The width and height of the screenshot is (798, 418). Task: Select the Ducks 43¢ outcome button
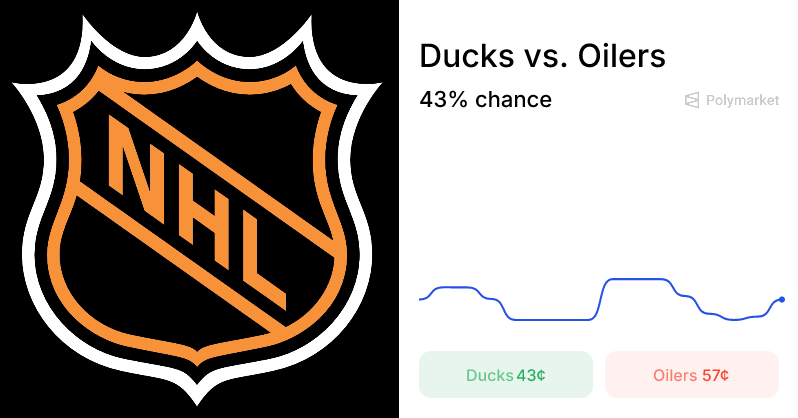pyautogui.click(x=506, y=375)
